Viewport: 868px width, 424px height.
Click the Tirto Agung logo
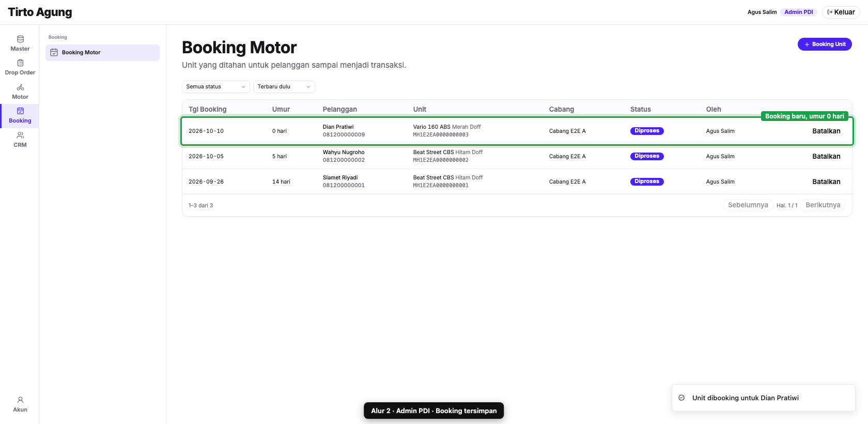(x=40, y=12)
